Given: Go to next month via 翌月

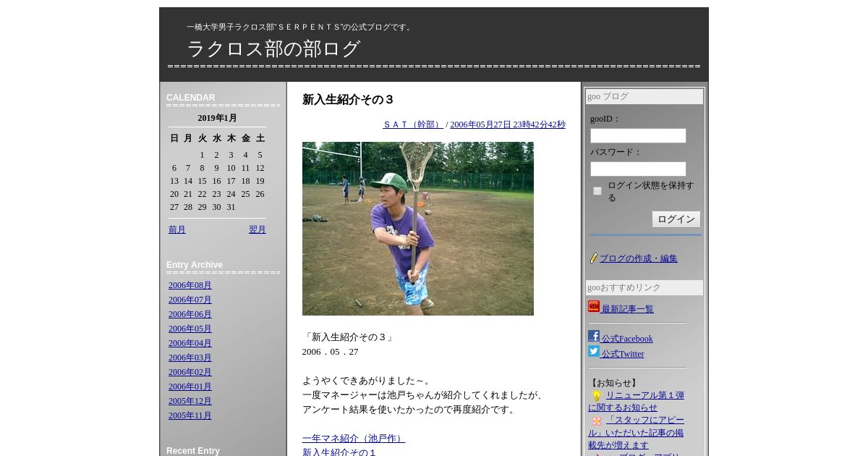Looking at the screenshot, I should point(258,229).
